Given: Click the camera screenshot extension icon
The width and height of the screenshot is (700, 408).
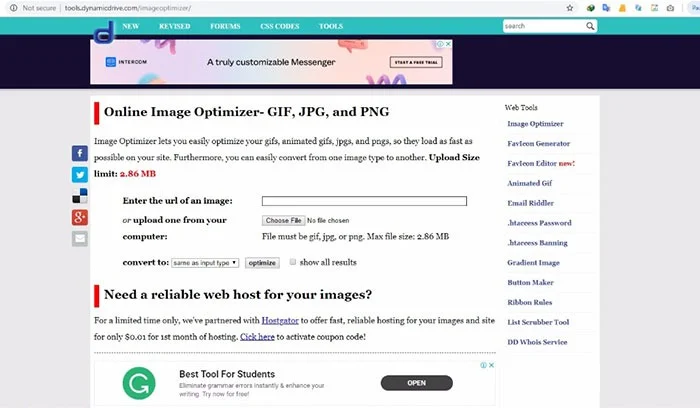Looking at the screenshot, I should [x=670, y=8].
